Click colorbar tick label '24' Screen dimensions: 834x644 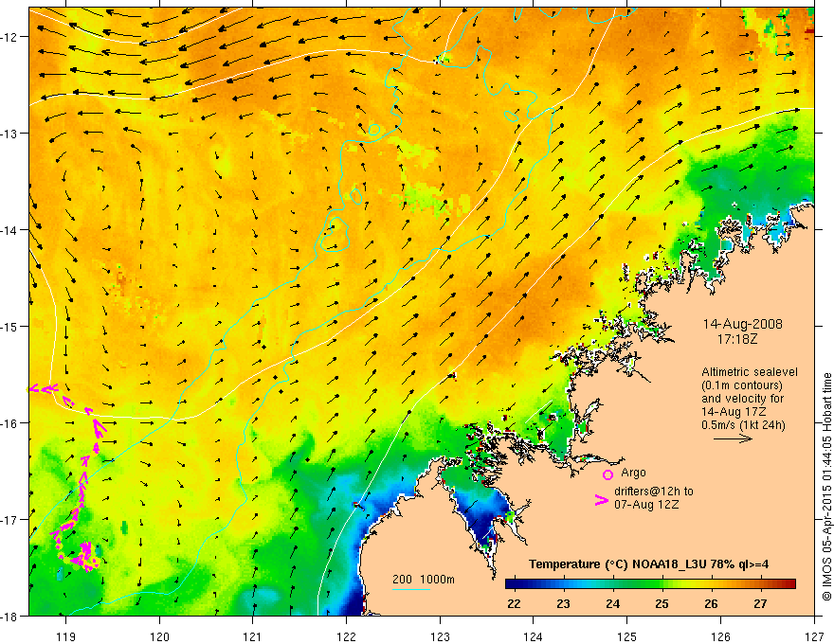coord(613,603)
